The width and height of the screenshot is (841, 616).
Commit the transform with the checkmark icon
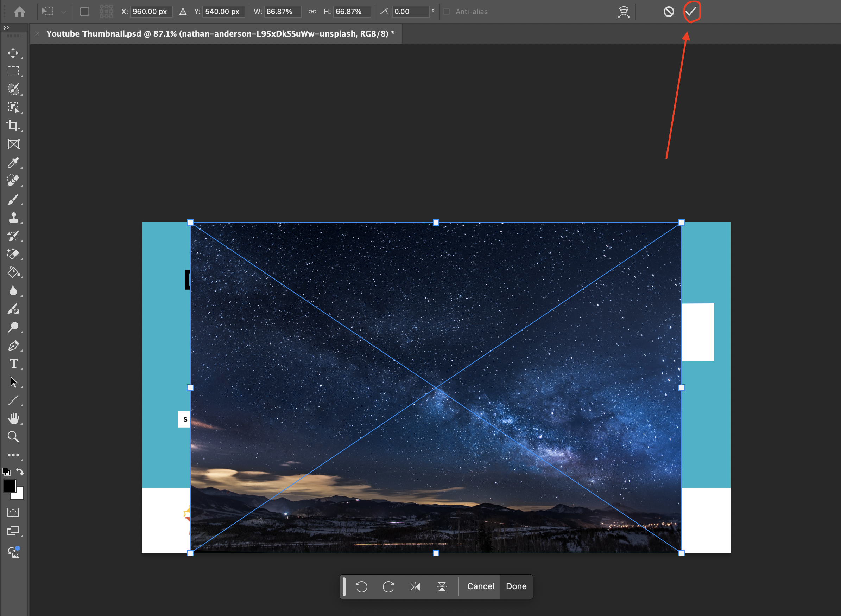click(691, 12)
